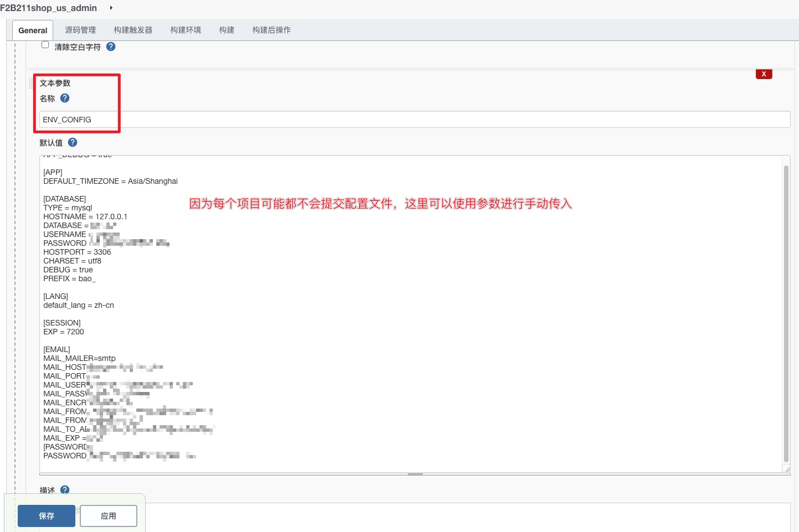Viewport: 799px width, 532px height.
Task: Click the 'TYPE = mysql' line
Action: pyautogui.click(x=68, y=208)
